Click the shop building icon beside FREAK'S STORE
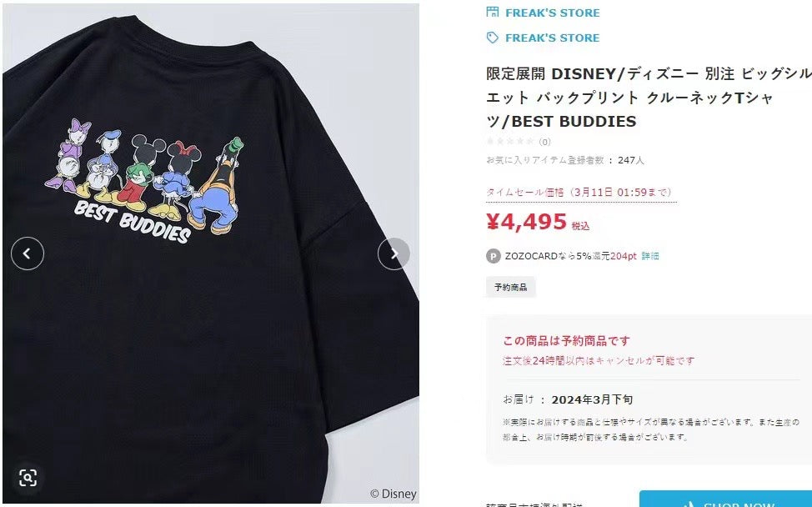This screenshot has width=812, height=507. click(493, 12)
